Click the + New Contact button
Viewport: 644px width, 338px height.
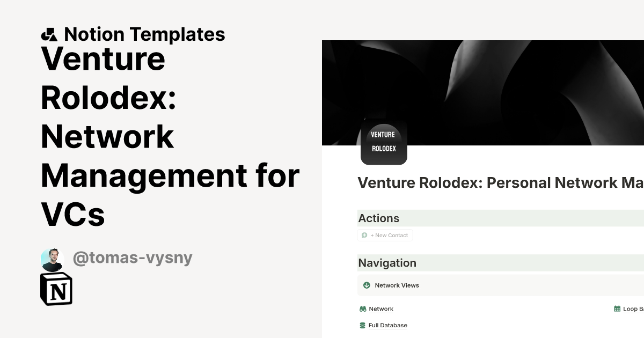[x=385, y=235]
